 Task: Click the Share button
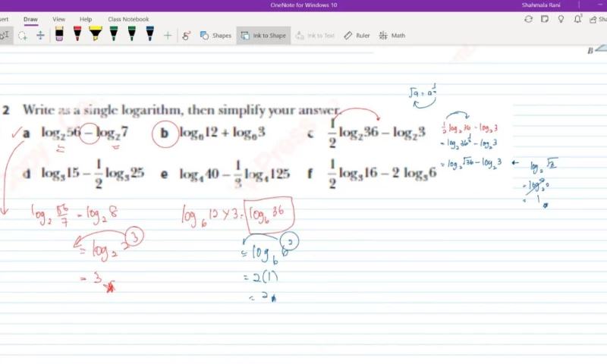598,20
